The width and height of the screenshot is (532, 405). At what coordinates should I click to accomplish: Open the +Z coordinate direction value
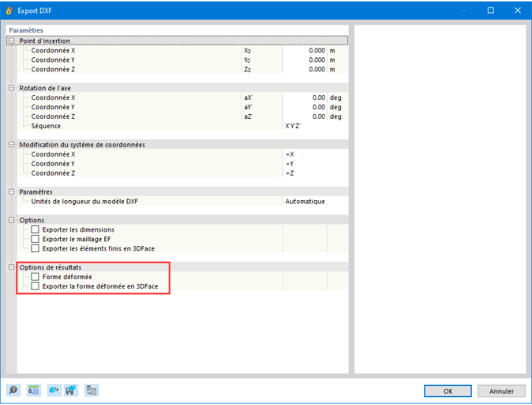pos(315,173)
